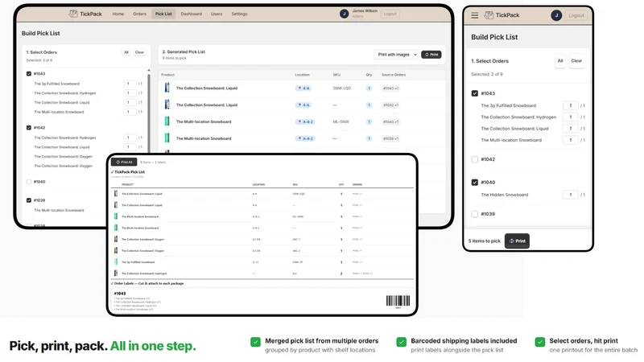Click source order chip #1042 ×1
Viewport: 644px width, 362px height.
pos(390,105)
